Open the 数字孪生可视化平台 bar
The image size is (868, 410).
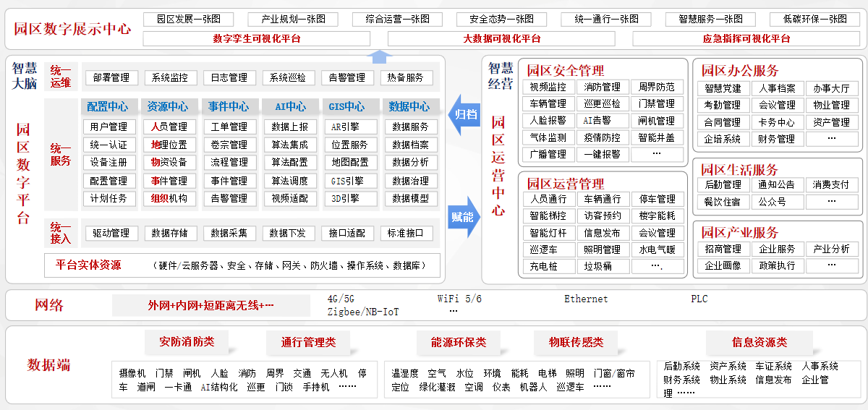pyautogui.click(x=257, y=38)
